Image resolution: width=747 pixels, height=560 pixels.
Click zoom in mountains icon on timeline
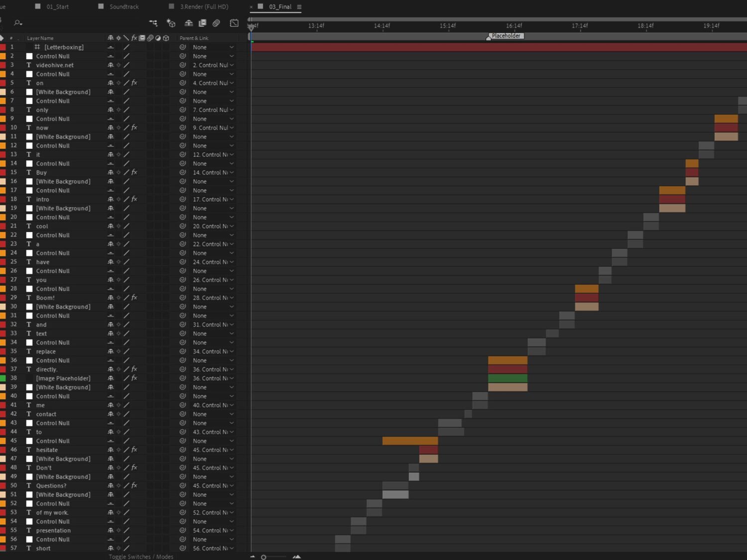[x=297, y=557]
